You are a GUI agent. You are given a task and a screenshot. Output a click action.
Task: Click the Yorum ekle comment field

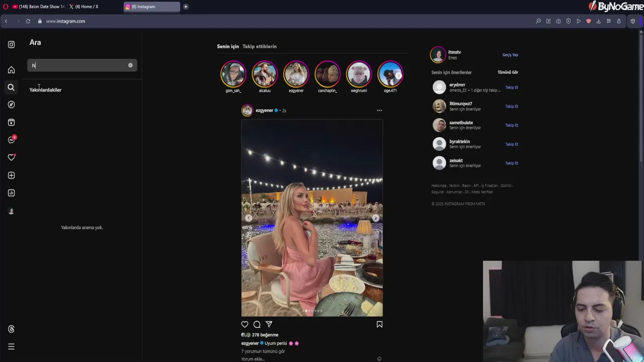253,359
